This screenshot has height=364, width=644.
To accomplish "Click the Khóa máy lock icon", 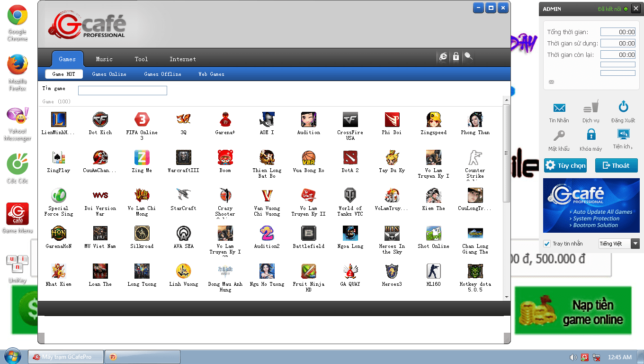I will point(591,135).
